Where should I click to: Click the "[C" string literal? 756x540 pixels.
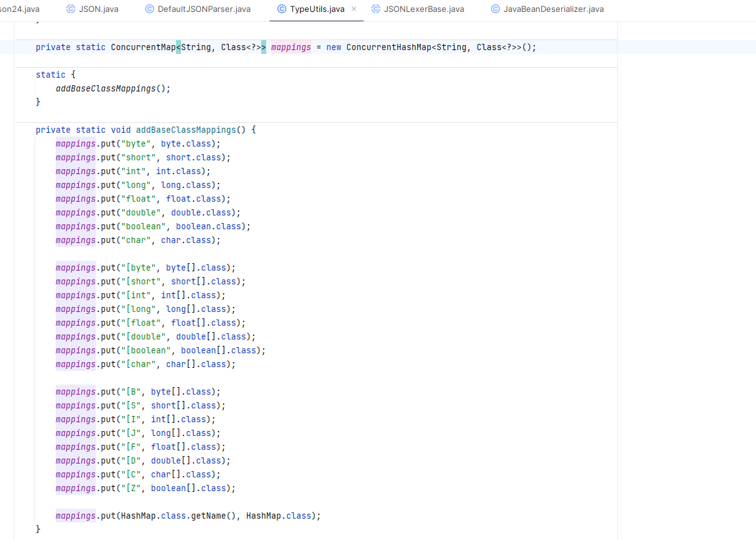[x=131, y=474]
